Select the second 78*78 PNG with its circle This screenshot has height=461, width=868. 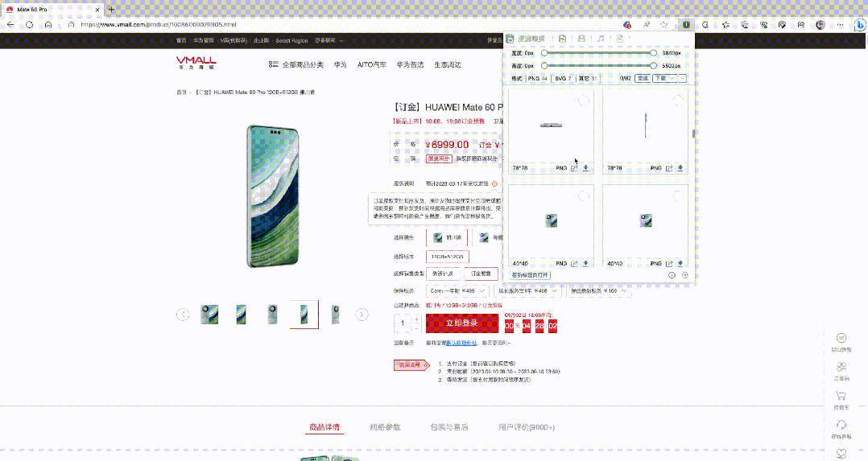click(x=678, y=101)
